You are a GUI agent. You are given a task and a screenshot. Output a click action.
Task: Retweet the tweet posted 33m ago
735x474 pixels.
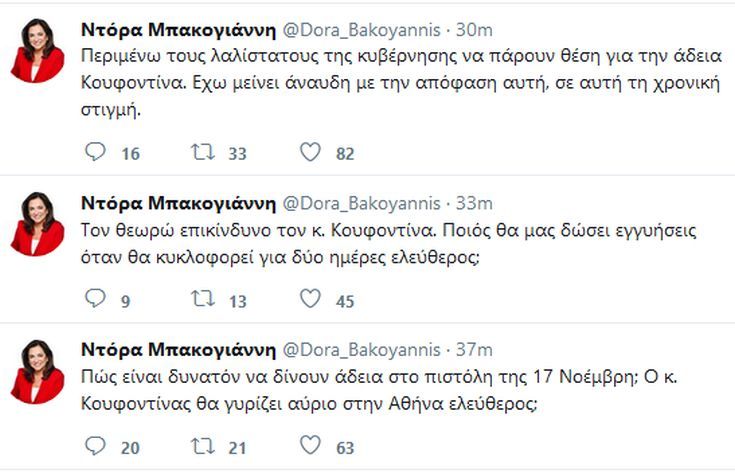[201, 298]
